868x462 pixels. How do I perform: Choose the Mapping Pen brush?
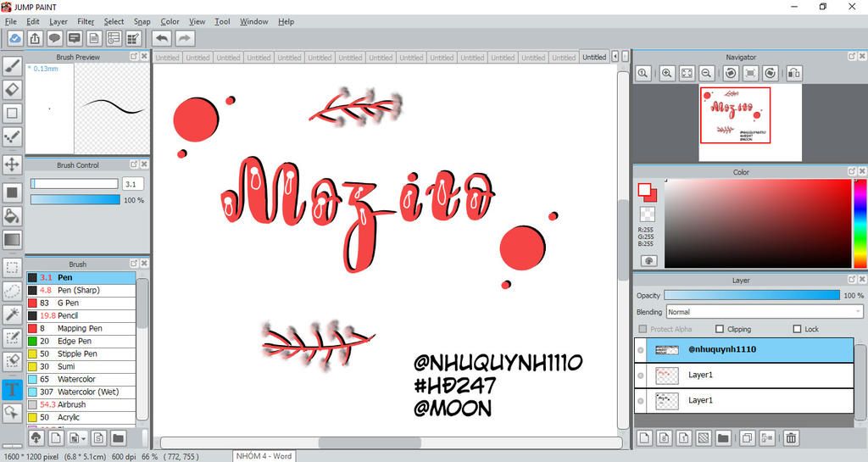point(81,328)
